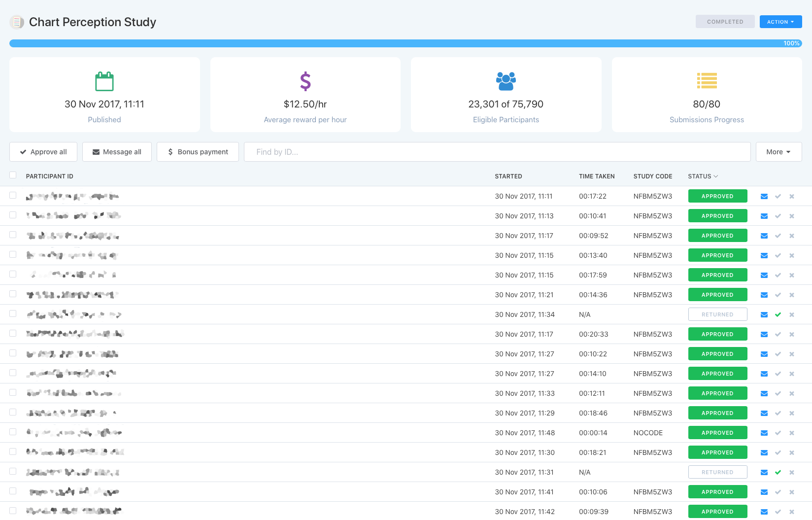Message participant with time taken 00:10:22
The height and width of the screenshot is (520, 812).
tap(764, 354)
